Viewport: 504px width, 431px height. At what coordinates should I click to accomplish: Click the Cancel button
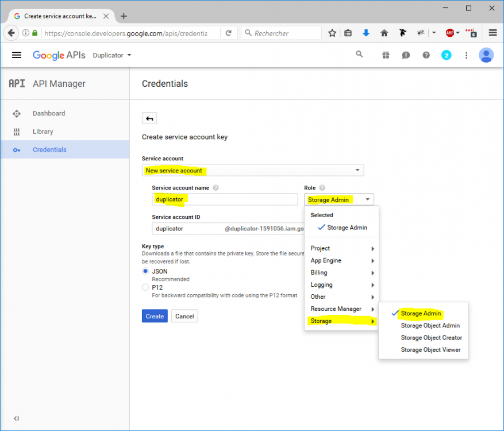click(x=184, y=316)
